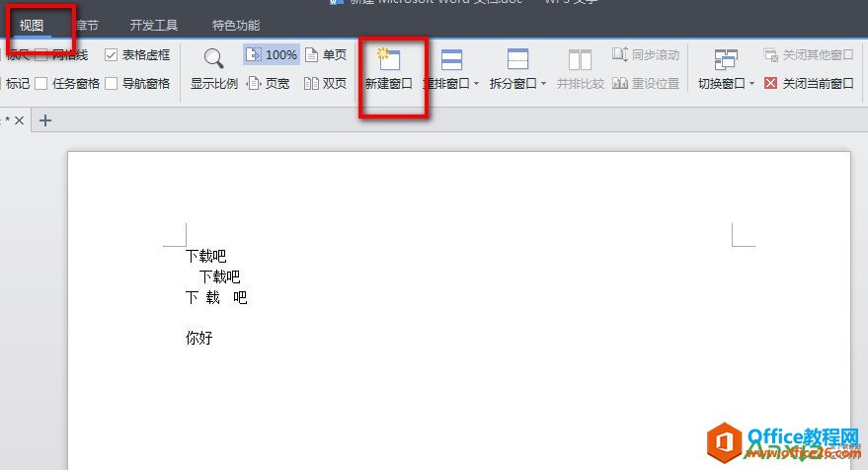
Task: Click 关闭其他窗口
Action: tap(809, 55)
